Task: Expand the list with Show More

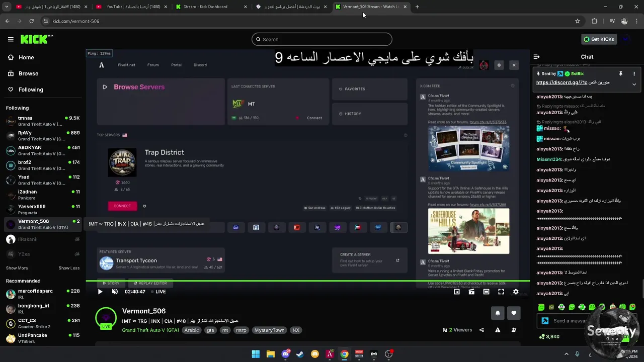Action: coord(17,268)
